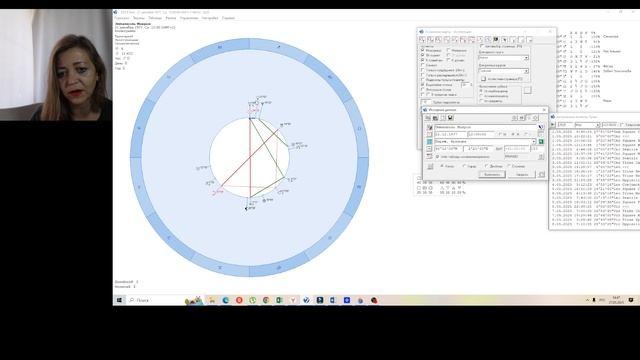640x360 pixels.
Task: Toggle the checkbox below the latitude field
Action: point(437,157)
